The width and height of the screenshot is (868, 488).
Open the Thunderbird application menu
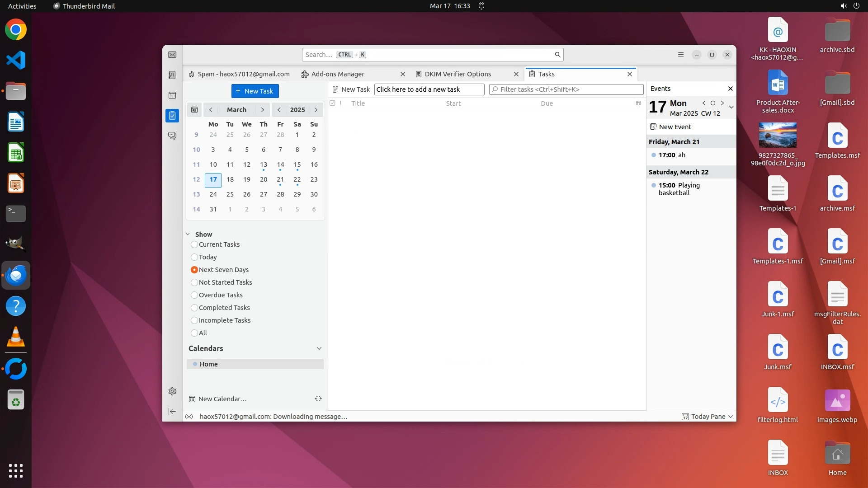point(681,55)
